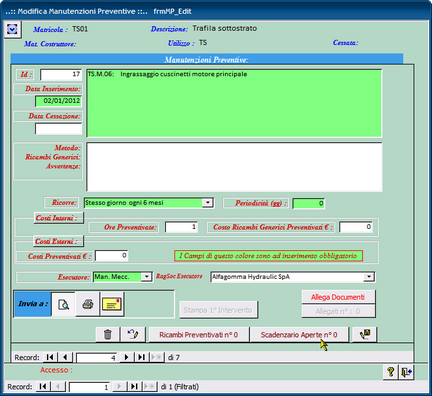Go to last record of 7
The height and width of the screenshot is (396, 432).
pos(142,357)
